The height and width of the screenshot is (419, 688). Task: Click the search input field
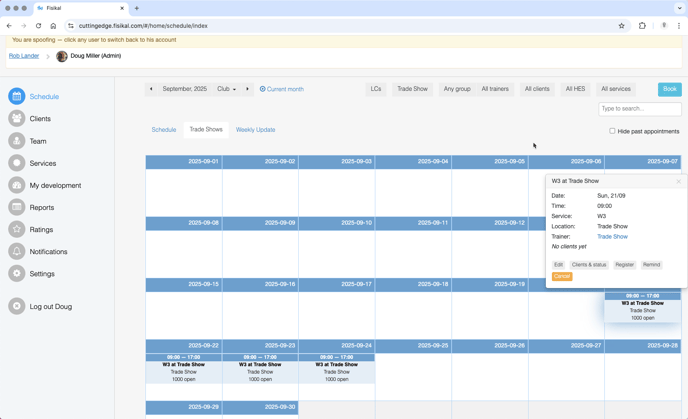tap(640, 109)
